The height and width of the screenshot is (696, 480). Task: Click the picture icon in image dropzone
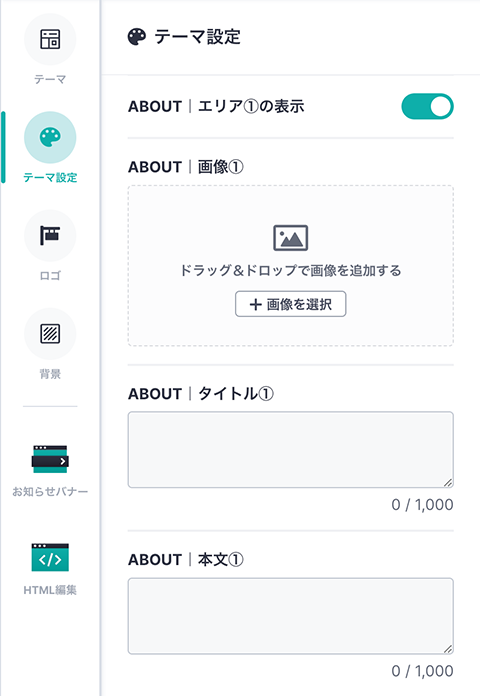tap(290, 237)
